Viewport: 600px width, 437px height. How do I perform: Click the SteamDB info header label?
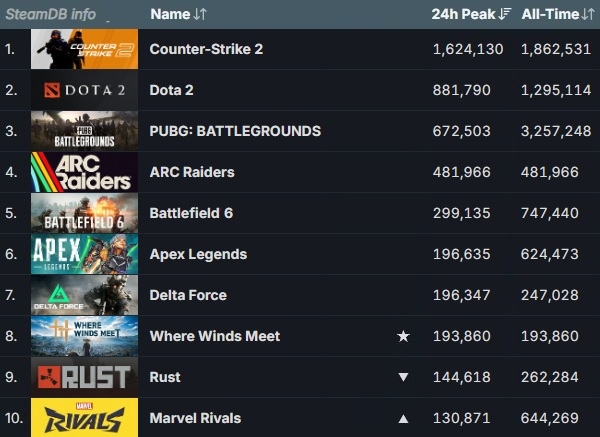coord(51,14)
